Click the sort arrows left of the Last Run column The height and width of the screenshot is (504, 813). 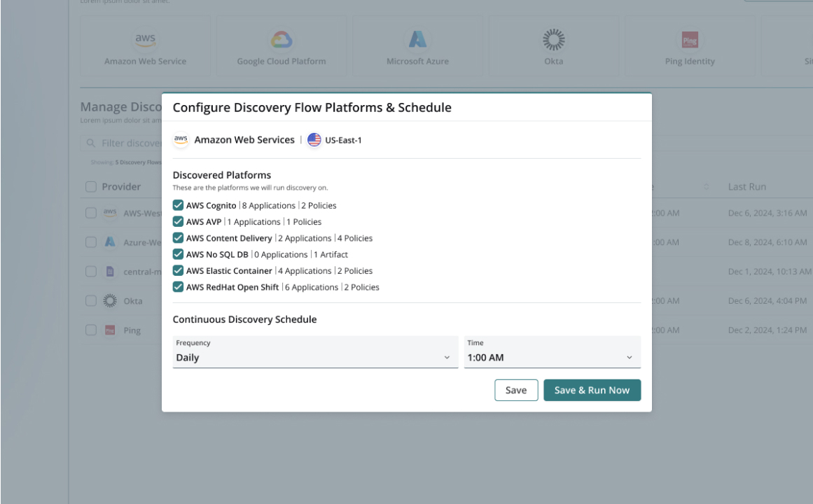click(x=706, y=187)
